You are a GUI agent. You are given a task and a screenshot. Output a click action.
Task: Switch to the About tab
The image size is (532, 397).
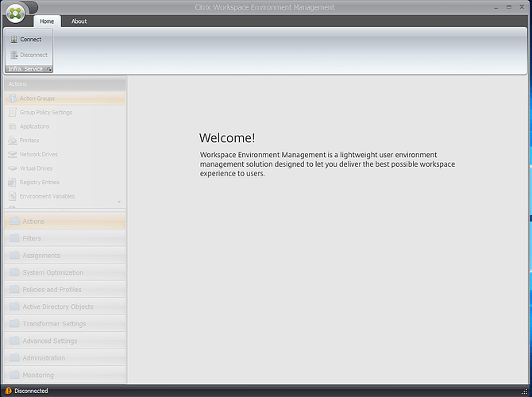[79, 21]
